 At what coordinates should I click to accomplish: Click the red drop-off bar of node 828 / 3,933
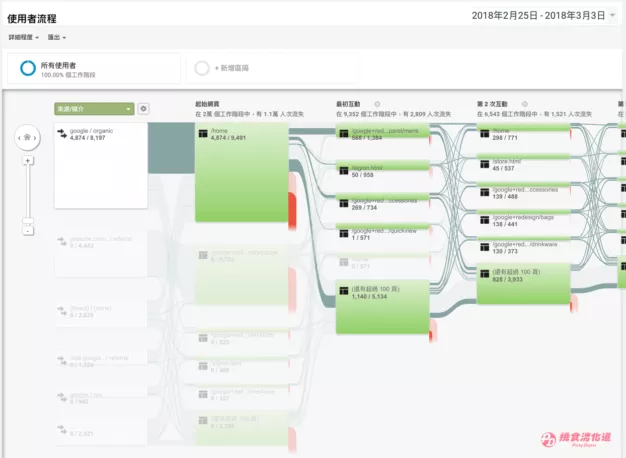coord(572,306)
